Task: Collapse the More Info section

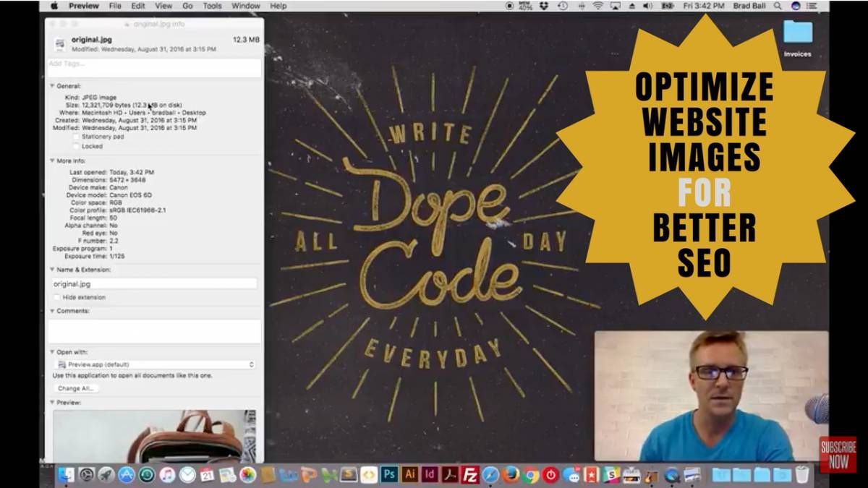Action: click(50, 160)
